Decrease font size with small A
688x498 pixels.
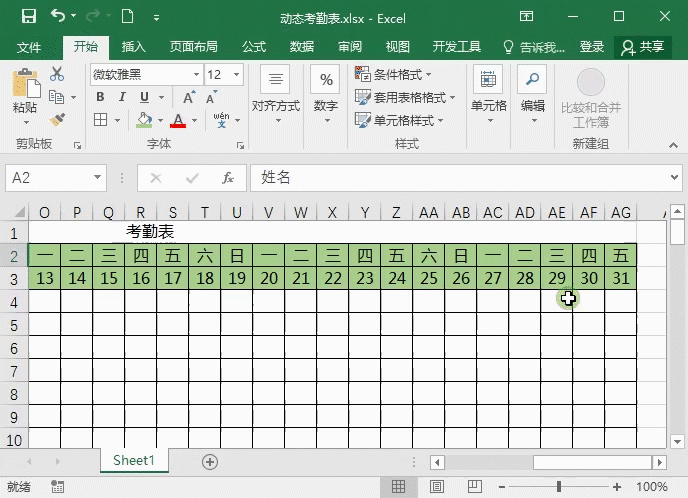[211, 97]
